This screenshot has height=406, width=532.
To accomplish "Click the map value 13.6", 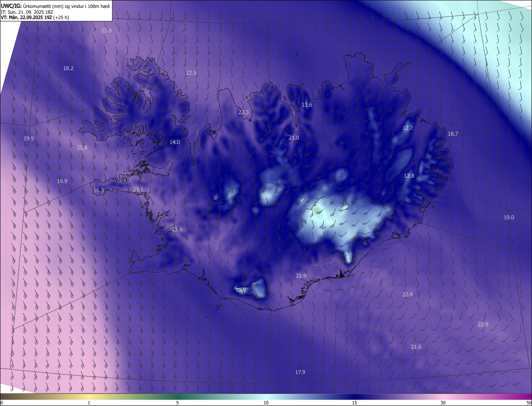I will tap(307, 105).
